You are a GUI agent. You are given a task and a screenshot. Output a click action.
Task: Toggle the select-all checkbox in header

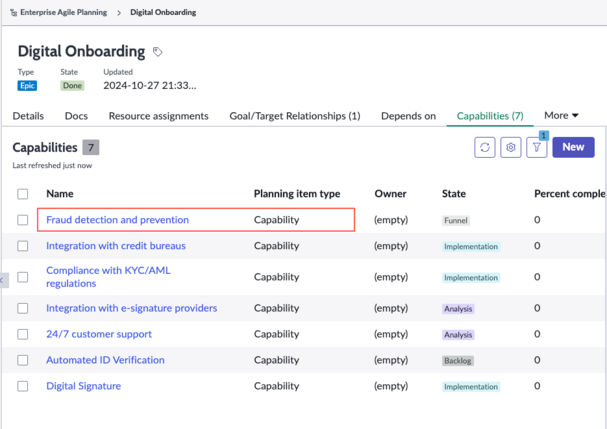coord(23,194)
